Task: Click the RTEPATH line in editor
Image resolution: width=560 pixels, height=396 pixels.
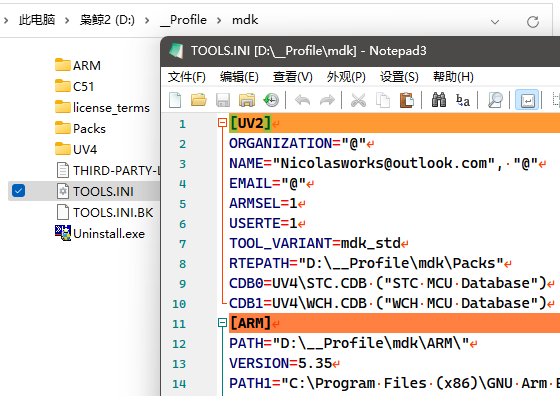Action: [366, 263]
